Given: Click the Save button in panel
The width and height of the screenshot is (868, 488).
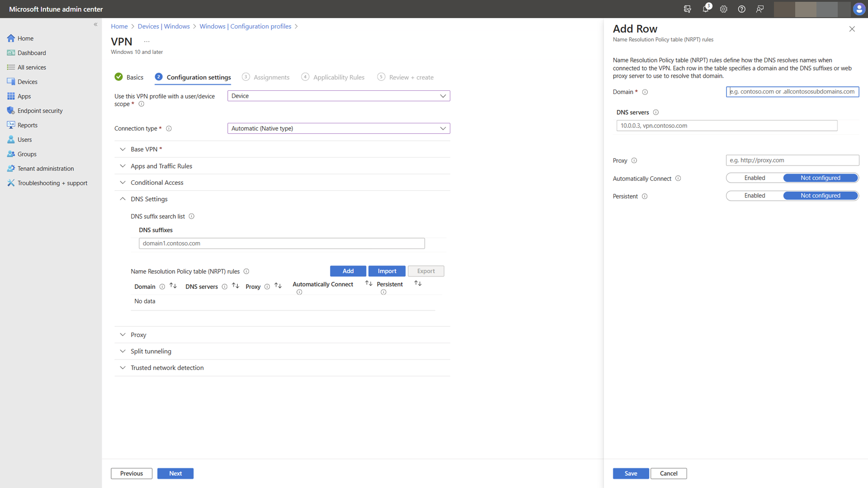Looking at the screenshot, I should 631,474.
